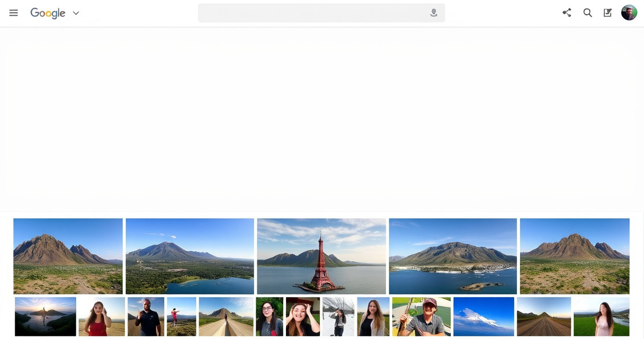644x339 pixels.
Task: Click the share icon
Action: [567, 13]
